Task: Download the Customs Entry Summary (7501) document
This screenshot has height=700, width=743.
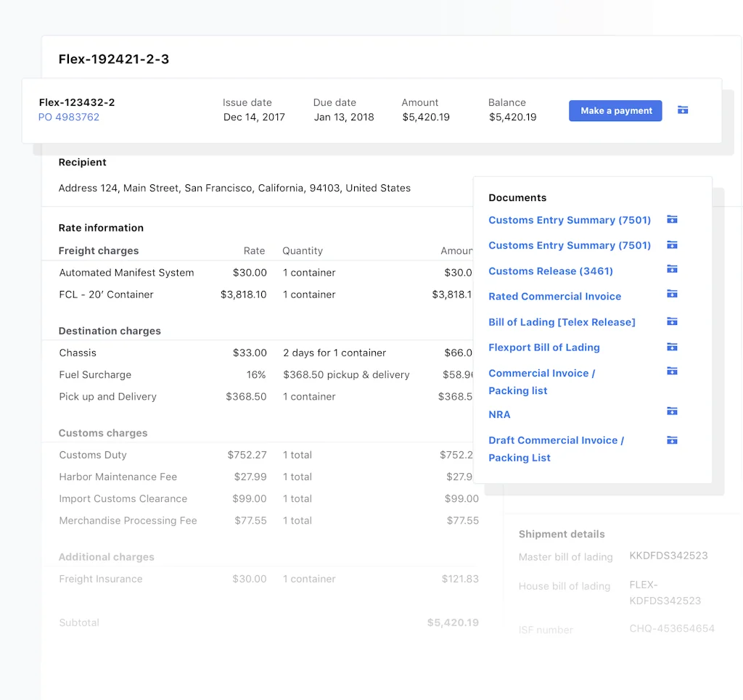Action: click(x=672, y=219)
